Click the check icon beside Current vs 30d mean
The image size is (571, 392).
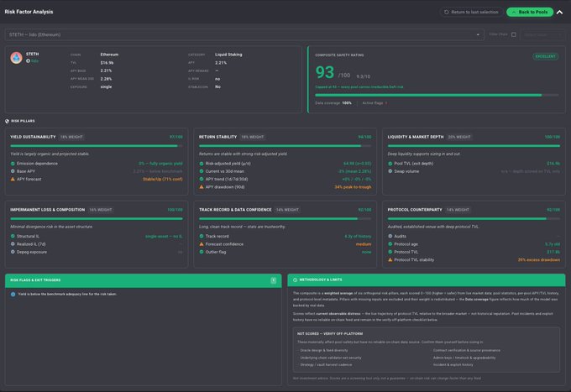click(202, 171)
